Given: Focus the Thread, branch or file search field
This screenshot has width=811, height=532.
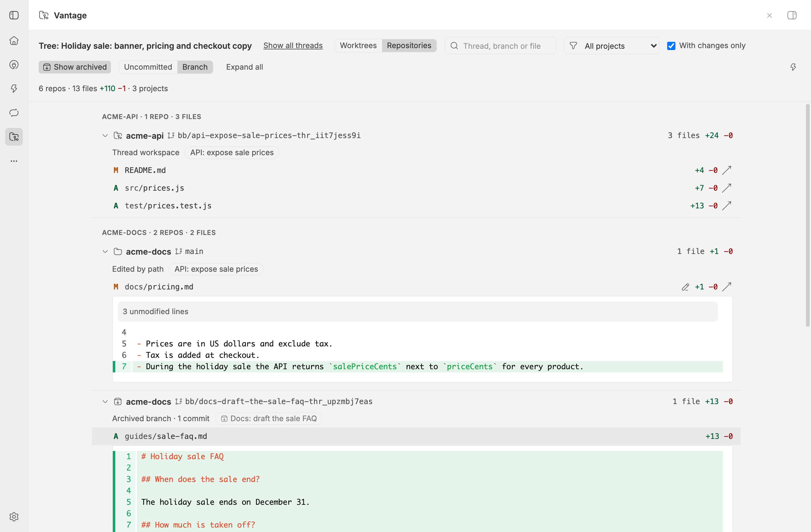Looking at the screenshot, I should (500, 46).
